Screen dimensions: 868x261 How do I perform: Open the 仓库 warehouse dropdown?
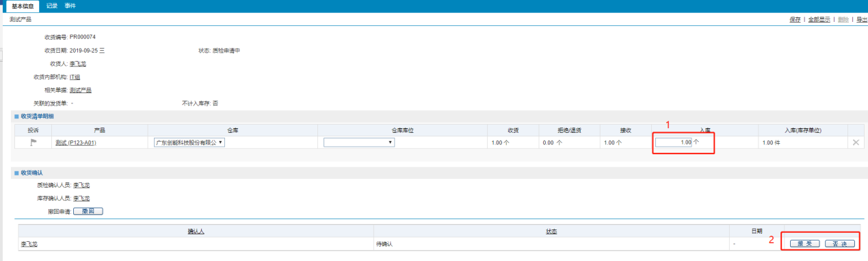(189, 142)
